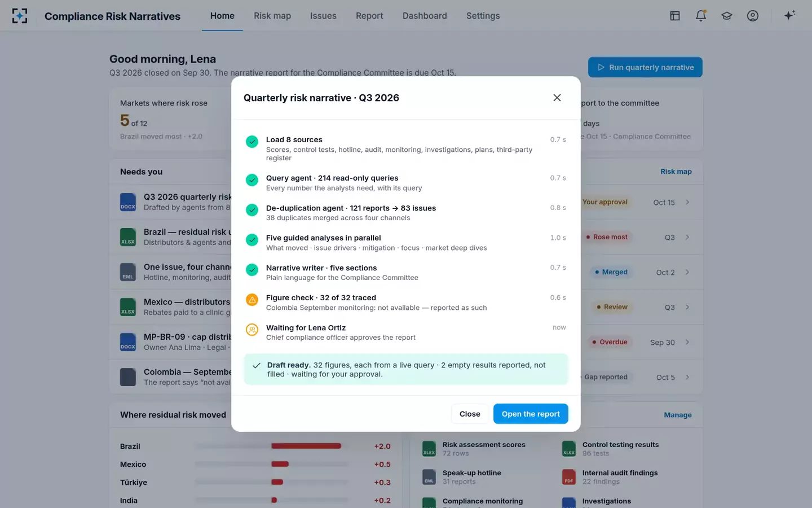Click the Open the report button
Screen dimensions: 812x508
click(x=531, y=414)
